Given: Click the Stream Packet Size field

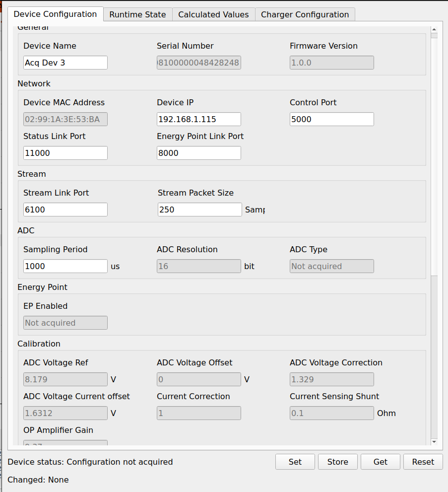Looking at the screenshot, I should tap(200, 210).
